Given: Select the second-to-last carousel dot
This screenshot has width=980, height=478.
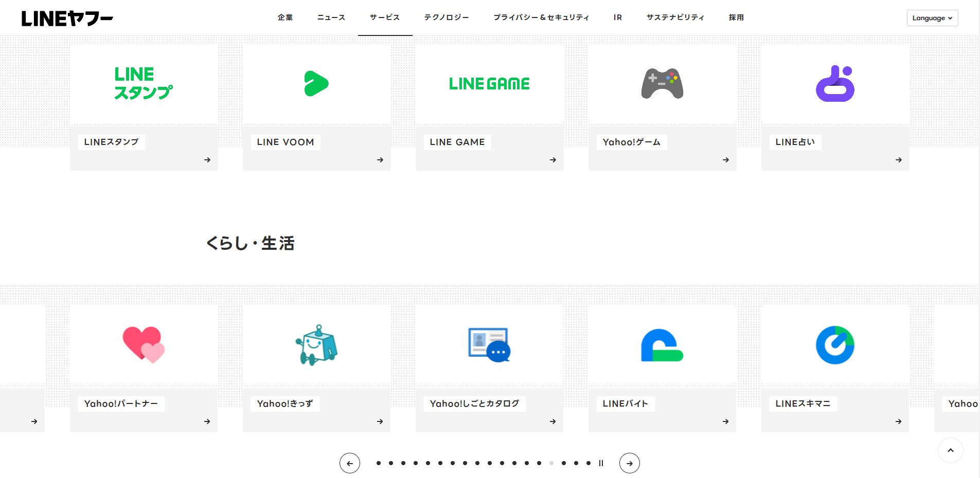Looking at the screenshot, I should 576,463.
